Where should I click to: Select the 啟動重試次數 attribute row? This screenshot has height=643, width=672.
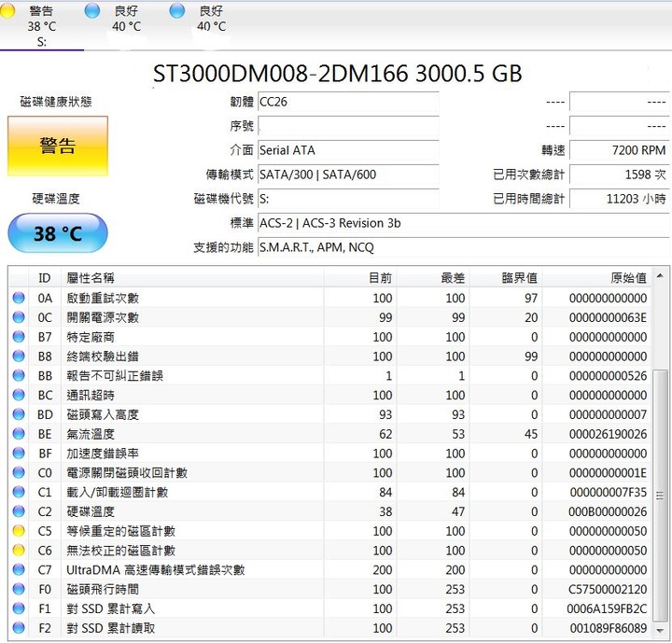[x=330, y=298]
